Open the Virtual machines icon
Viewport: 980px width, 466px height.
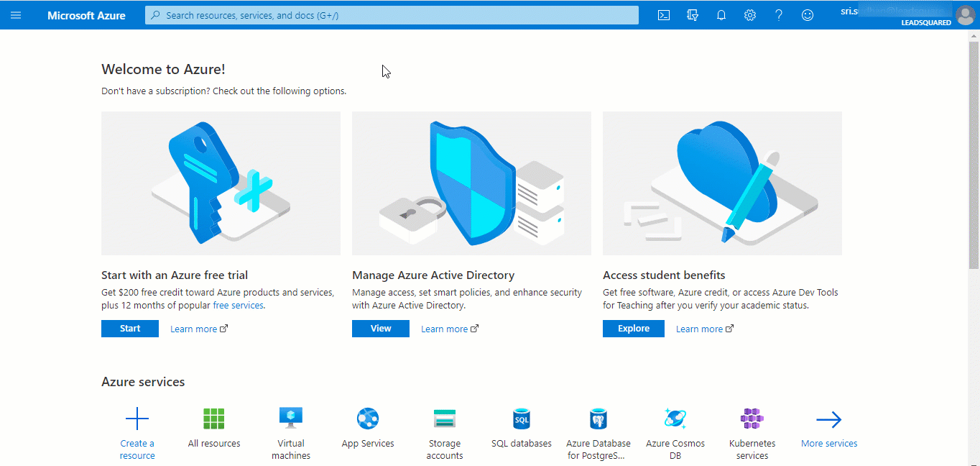pos(291,418)
